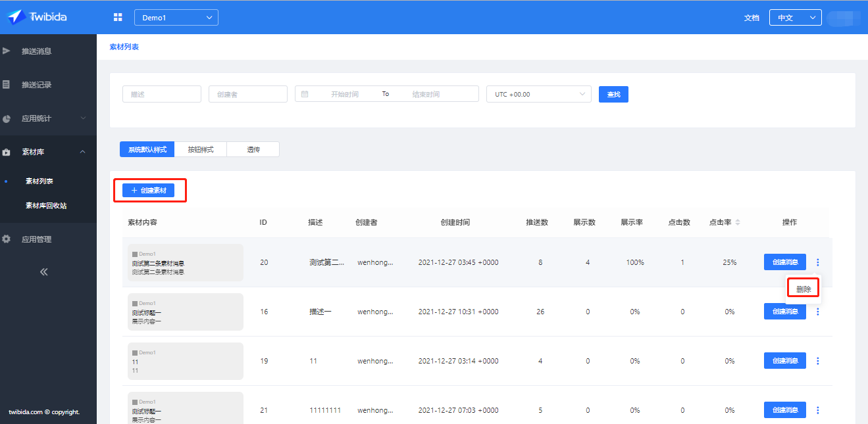Image resolution: width=868 pixels, height=424 pixels.
Task: Click the 11111111 description text
Action: (325, 410)
